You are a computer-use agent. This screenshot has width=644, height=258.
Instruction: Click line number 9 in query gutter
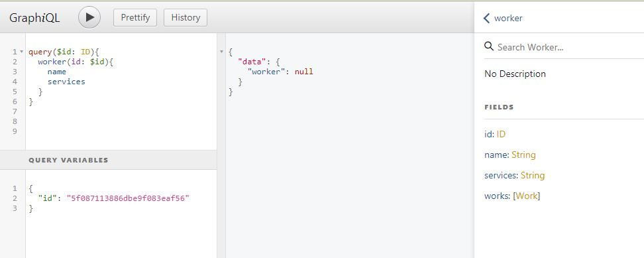pyautogui.click(x=15, y=131)
